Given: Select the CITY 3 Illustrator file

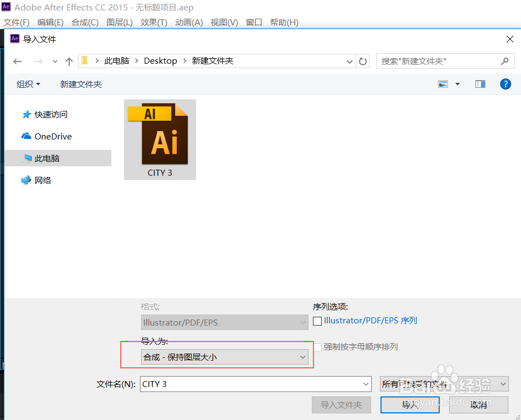Looking at the screenshot, I should click(x=160, y=139).
